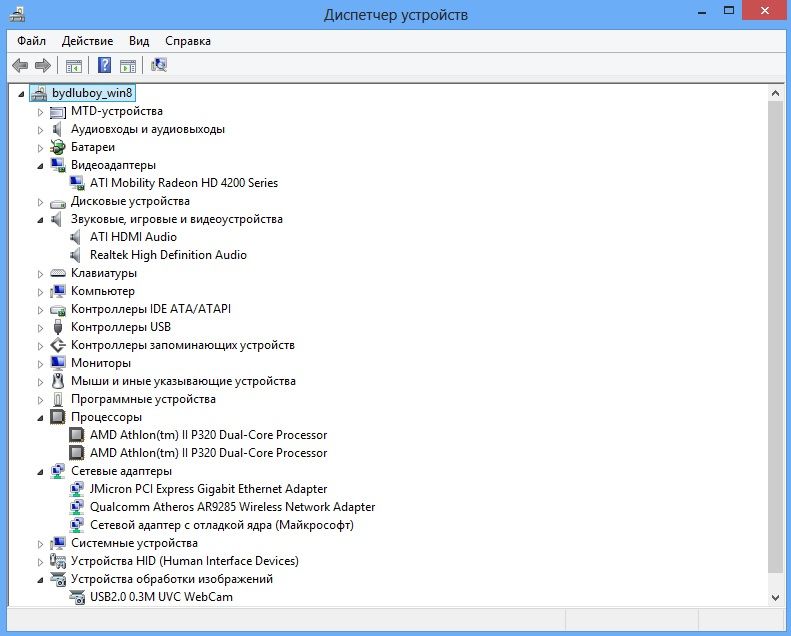The image size is (791, 636).
Task: Collapse Звуковые, игровые и видеоустройства node
Action: pos(40,220)
